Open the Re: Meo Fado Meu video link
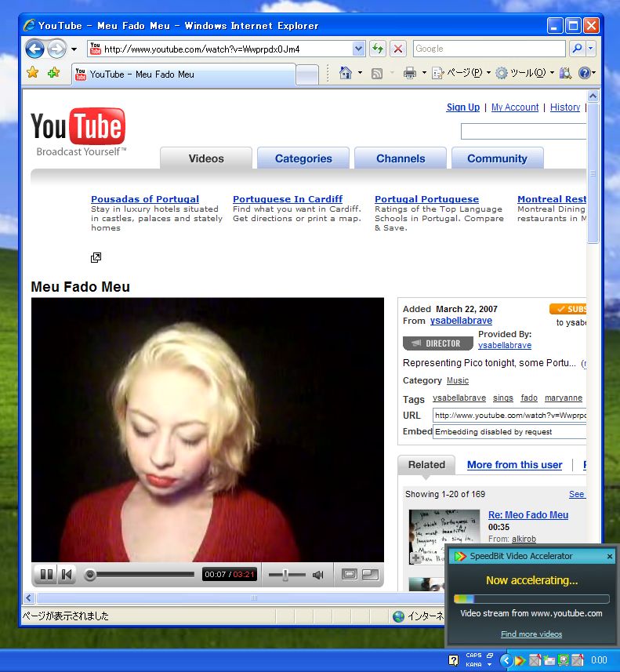The height and width of the screenshot is (672, 620). pos(528,514)
